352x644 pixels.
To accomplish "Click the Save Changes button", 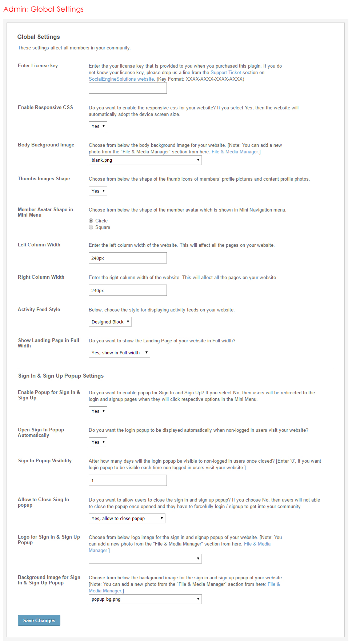I will click(39, 620).
